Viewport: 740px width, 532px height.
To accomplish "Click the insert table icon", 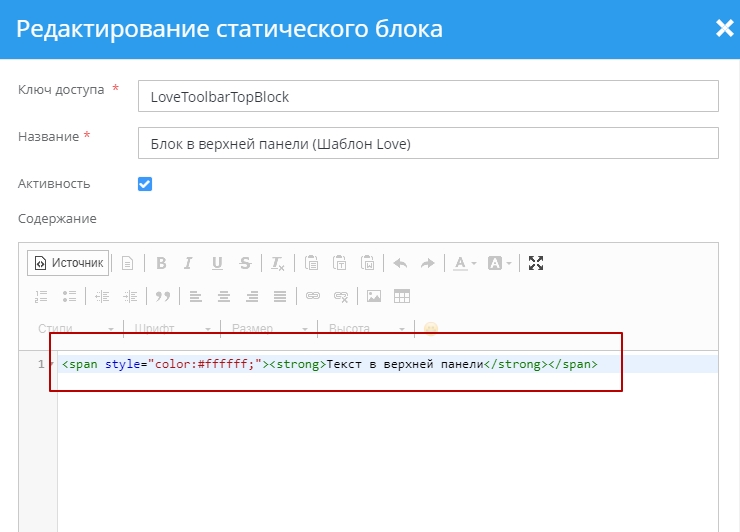I will [402, 296].
